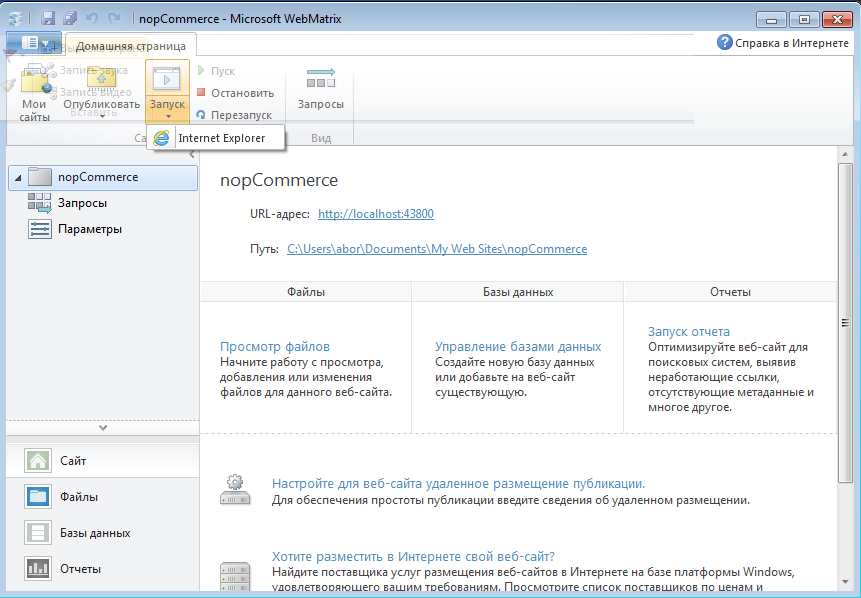Click the Файлы column header

point(306,292)
